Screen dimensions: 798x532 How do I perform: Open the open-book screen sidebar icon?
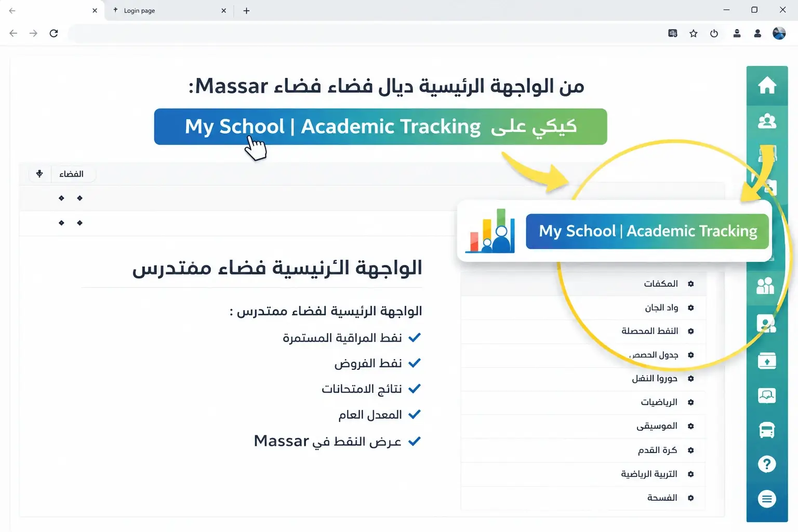(x=767, y=396)
